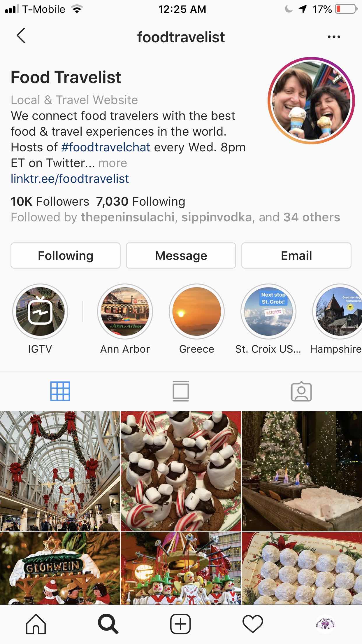Open the three-dot options menu

[x=334, y=37]
